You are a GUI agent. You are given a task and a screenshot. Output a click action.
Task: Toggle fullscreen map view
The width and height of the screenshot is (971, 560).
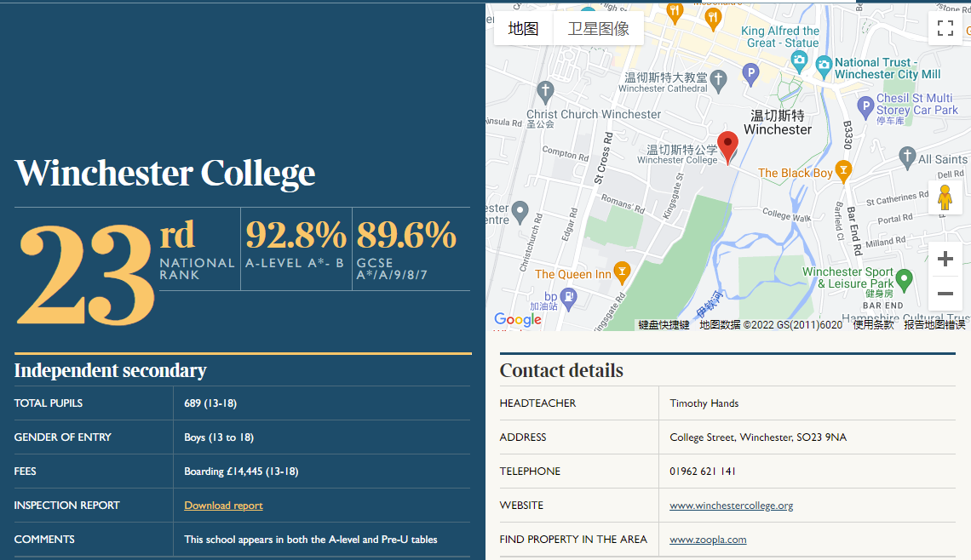coord(945,28)
